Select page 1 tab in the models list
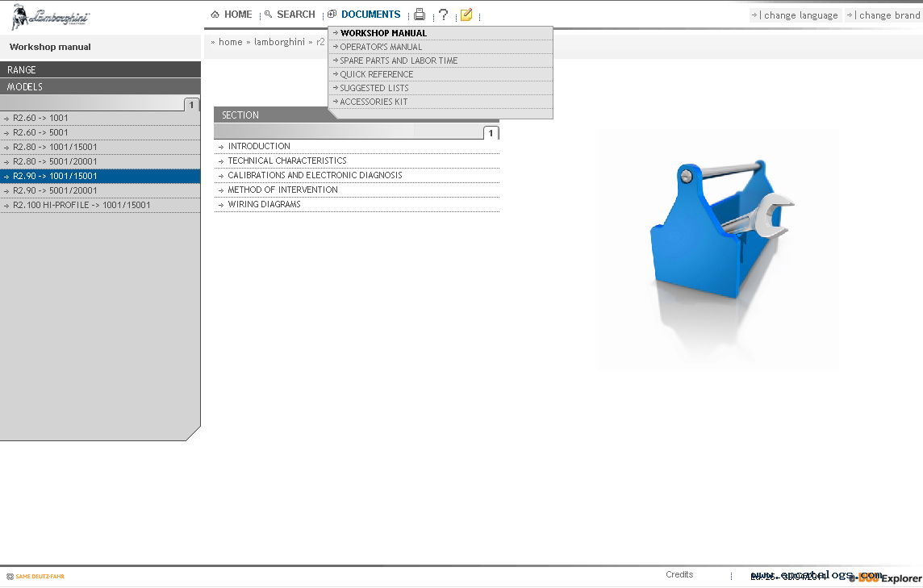Image resolution: width=923 pixels, height=588 pixels. click(x=191, y=105)
